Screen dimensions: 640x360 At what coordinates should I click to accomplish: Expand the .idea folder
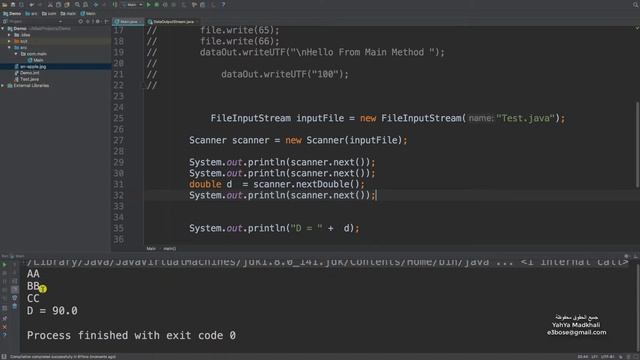tap(9, 35)
